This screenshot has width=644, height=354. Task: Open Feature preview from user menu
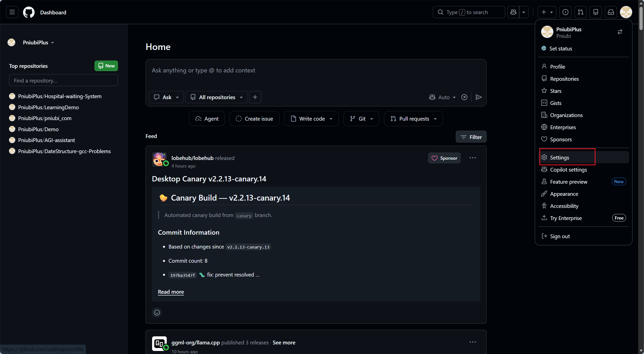pyautogui.click(x=584, y=182)
